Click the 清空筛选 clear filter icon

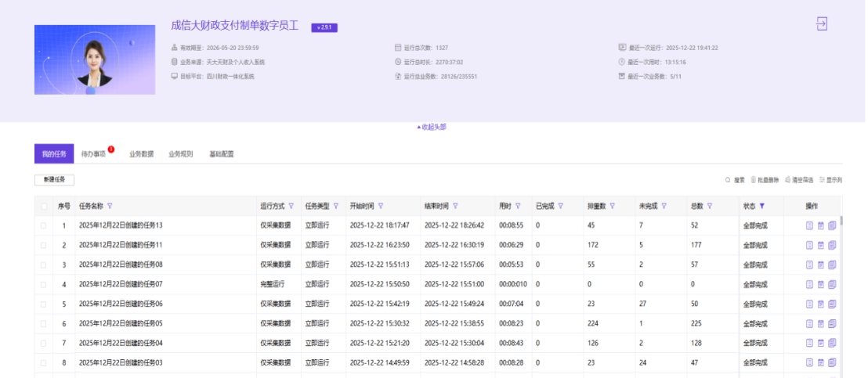click(787, 180)
